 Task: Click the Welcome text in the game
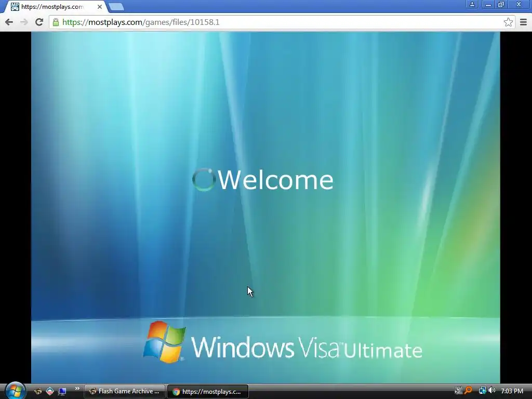(x=275, y=180)
